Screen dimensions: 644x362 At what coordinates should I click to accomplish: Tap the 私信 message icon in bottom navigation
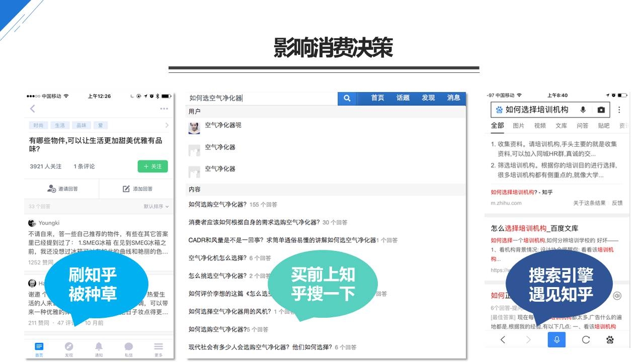[128, 347]
